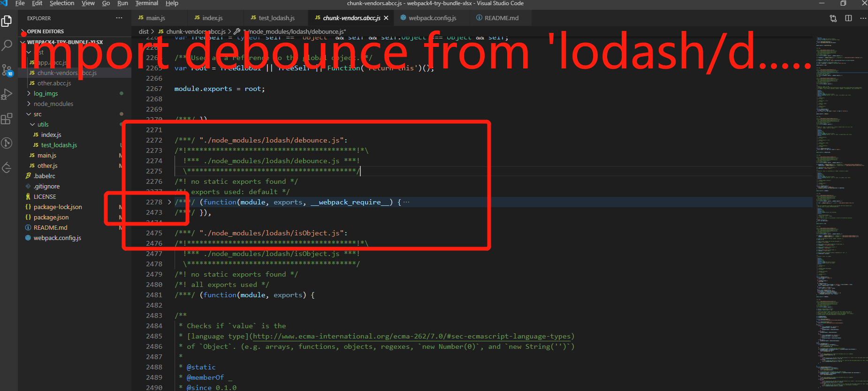Image resolution: width=868 pixels, height=391 pixels.
Task: Split the editor to the right
Action: [x=848, y=18]
